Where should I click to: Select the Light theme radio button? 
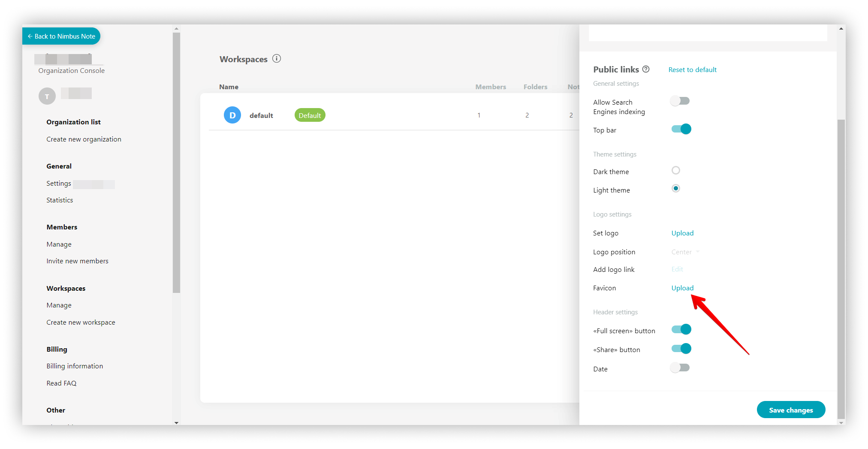click(676, 188)
